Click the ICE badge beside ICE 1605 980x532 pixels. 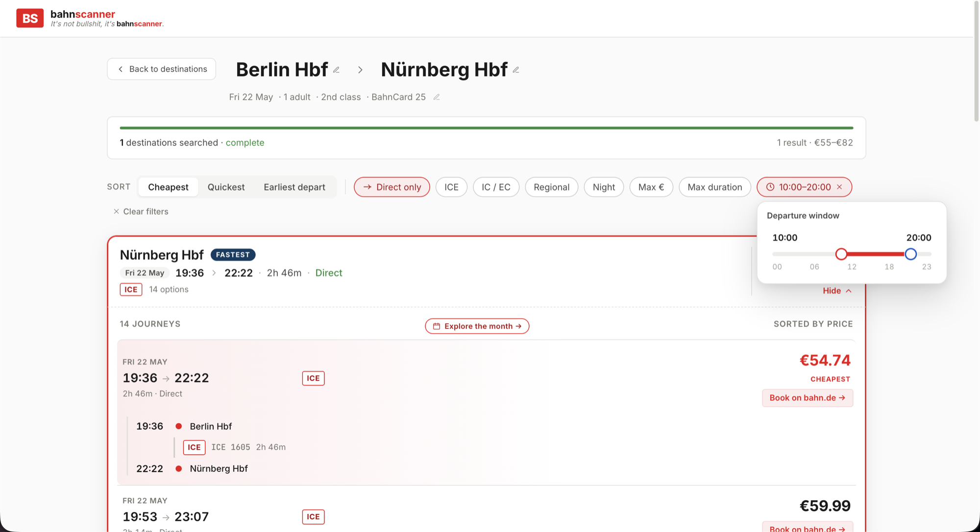(x=194, y=447)
